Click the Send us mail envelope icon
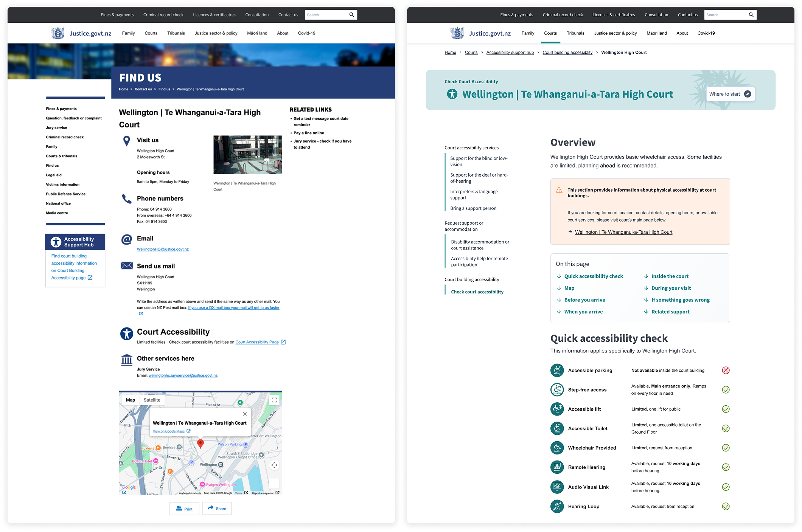Viewport: 802px width, 532px height. [x=126, y=265]
